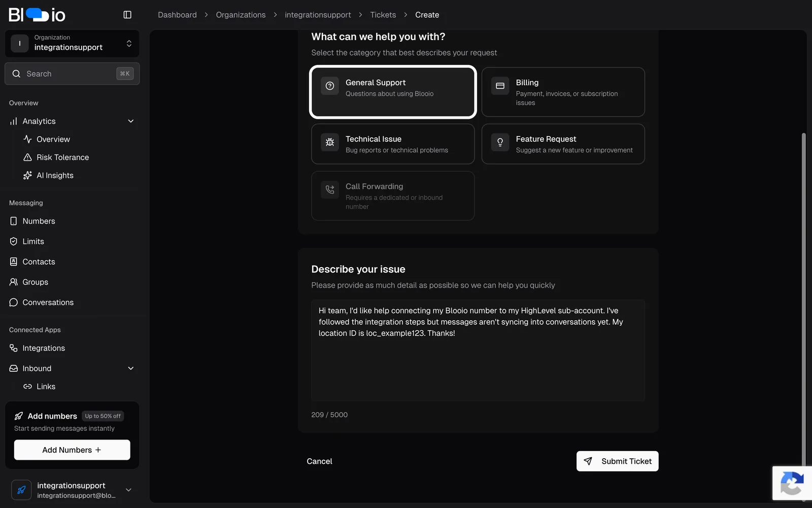The image size is (812, 508).
Task: Click the Submit Ticket button
Action: click(617, 461)
